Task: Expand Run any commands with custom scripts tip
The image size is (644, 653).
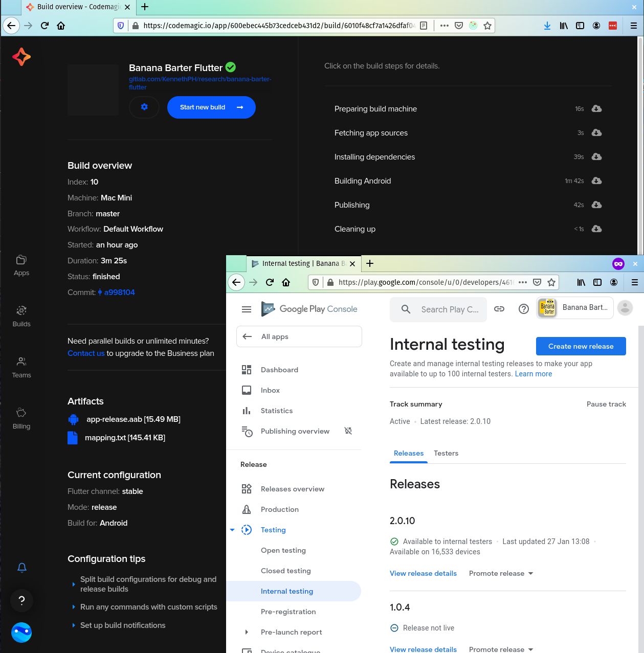Action: pyautogui.click(x=145, y=607)
